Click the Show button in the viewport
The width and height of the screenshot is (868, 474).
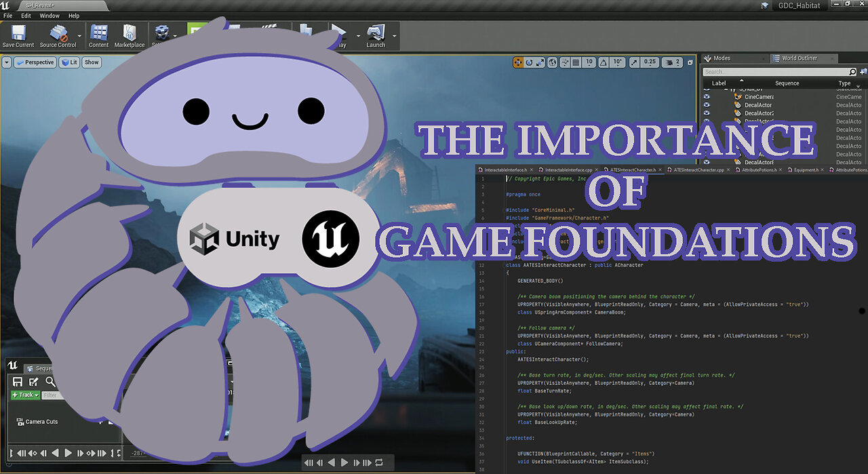point(91,62)
